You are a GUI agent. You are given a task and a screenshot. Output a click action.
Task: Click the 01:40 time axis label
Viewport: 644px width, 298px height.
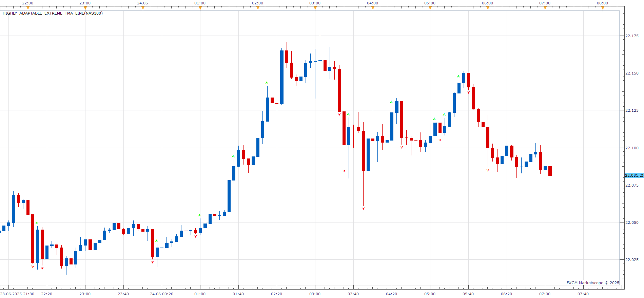pyautogui.click(x=238, y=294)
